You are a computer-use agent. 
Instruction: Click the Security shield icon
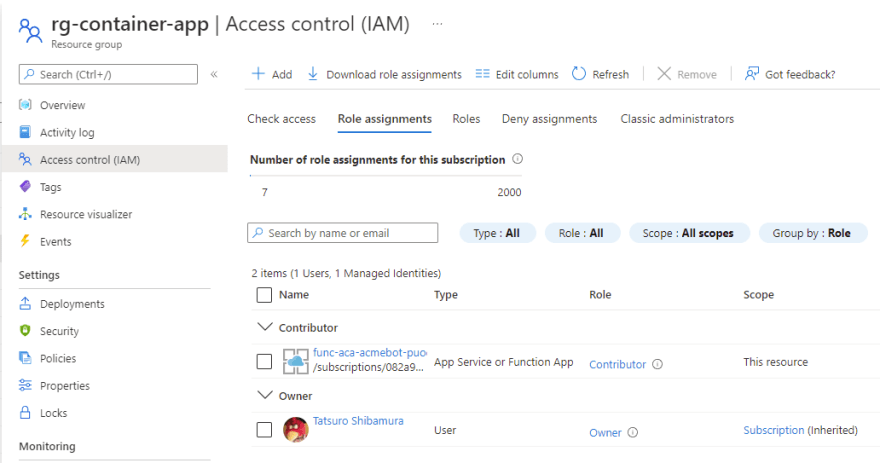pos(25,331)
